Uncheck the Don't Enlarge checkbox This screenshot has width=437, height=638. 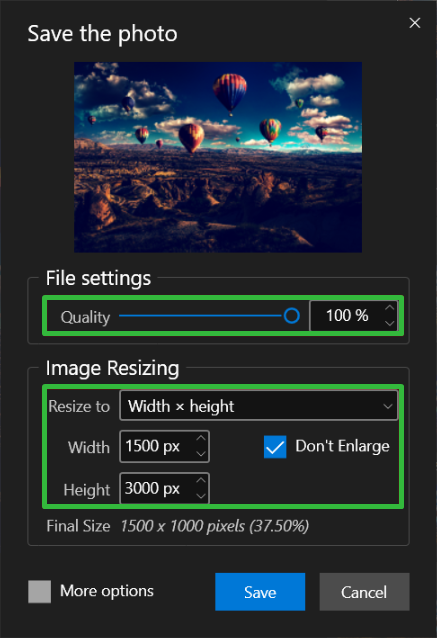(x=275, y=447)
